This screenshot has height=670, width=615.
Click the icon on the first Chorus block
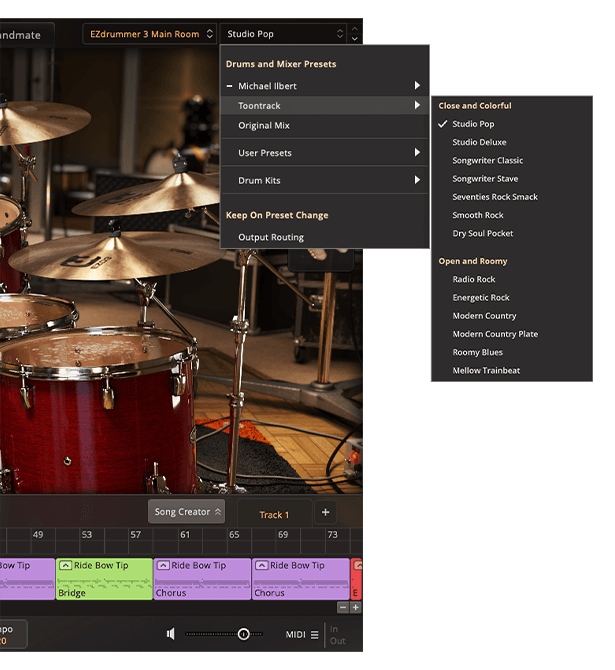(163, 565)
